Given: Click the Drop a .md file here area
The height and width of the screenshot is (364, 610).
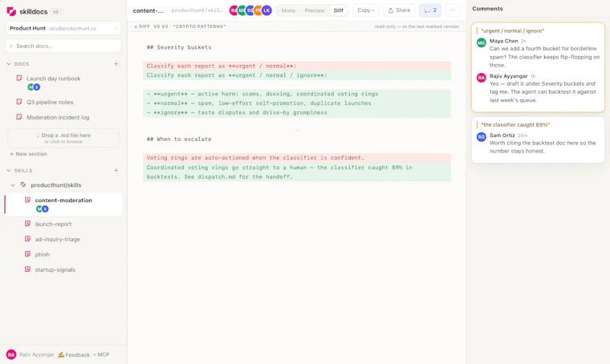Looking at the screenshot, I should [63, 138].
